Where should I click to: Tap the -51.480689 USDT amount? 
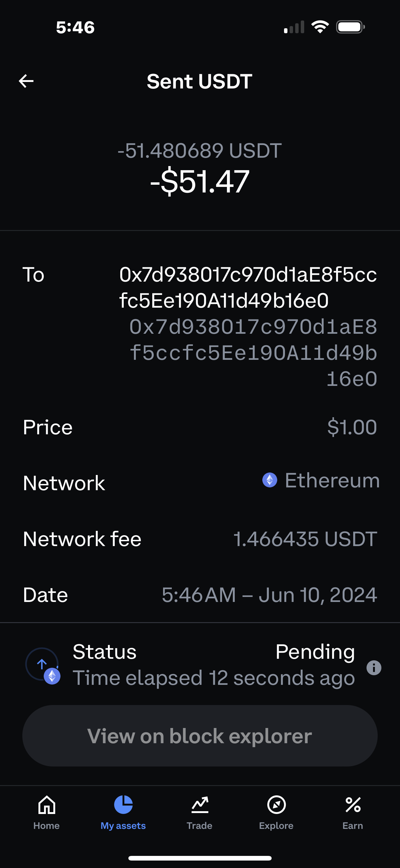[x=200, y=150]
